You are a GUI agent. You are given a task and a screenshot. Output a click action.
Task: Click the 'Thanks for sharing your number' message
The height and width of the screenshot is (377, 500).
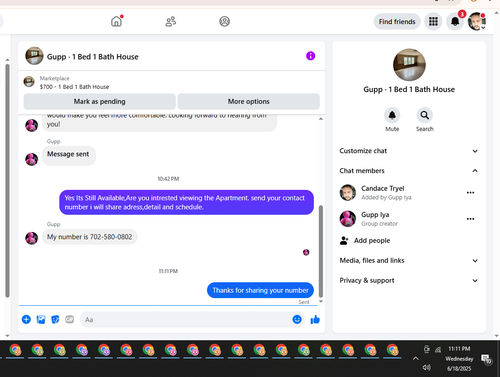(x=260, y=290)
